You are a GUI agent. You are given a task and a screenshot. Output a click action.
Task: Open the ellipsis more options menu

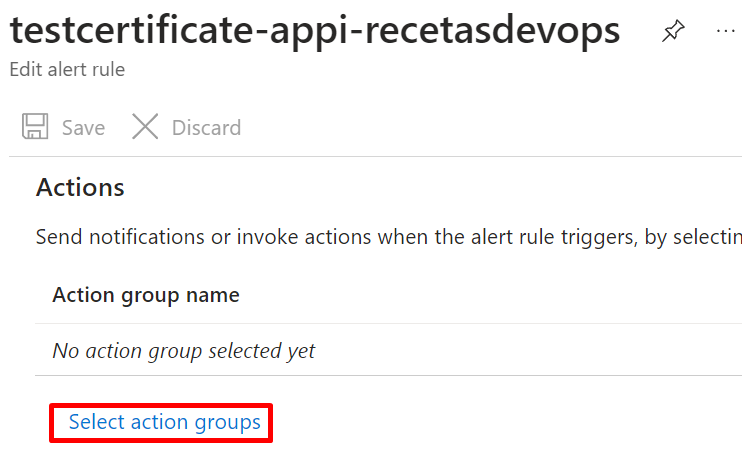pos(725,31)
